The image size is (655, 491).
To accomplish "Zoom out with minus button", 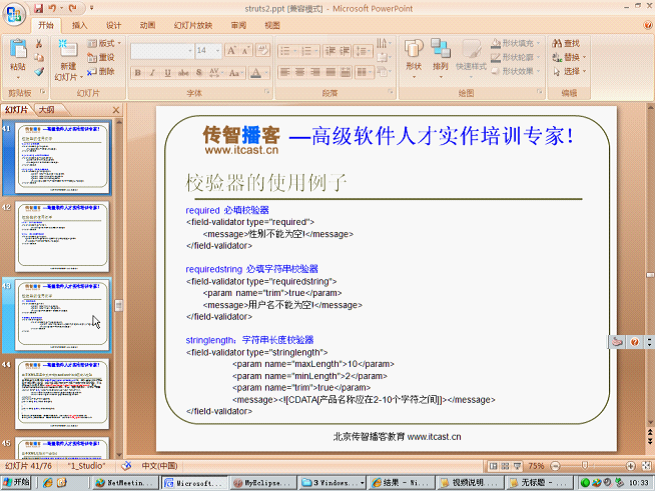I will (555, 466).
